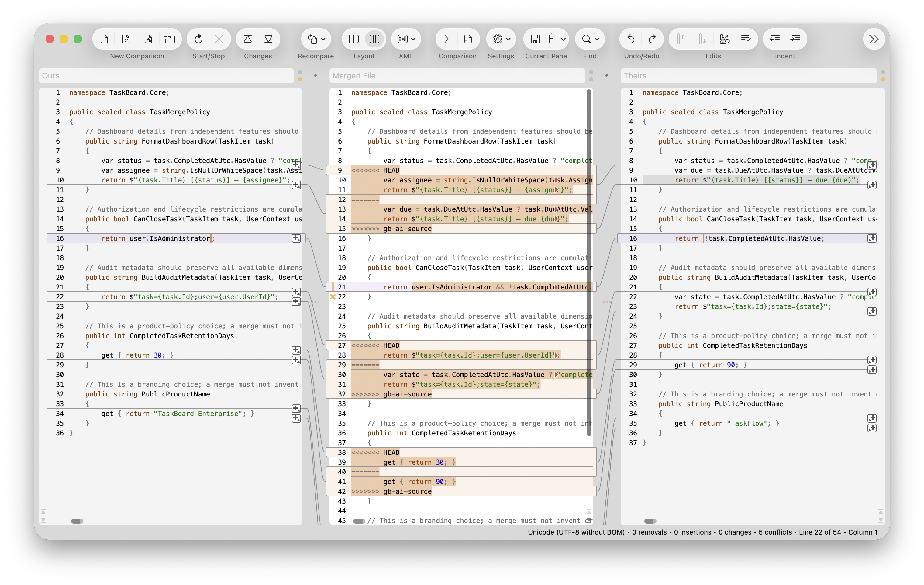924x585 pixels.
Task: Click the move-edit-up icon in Edits
Action: coord(680,39)
